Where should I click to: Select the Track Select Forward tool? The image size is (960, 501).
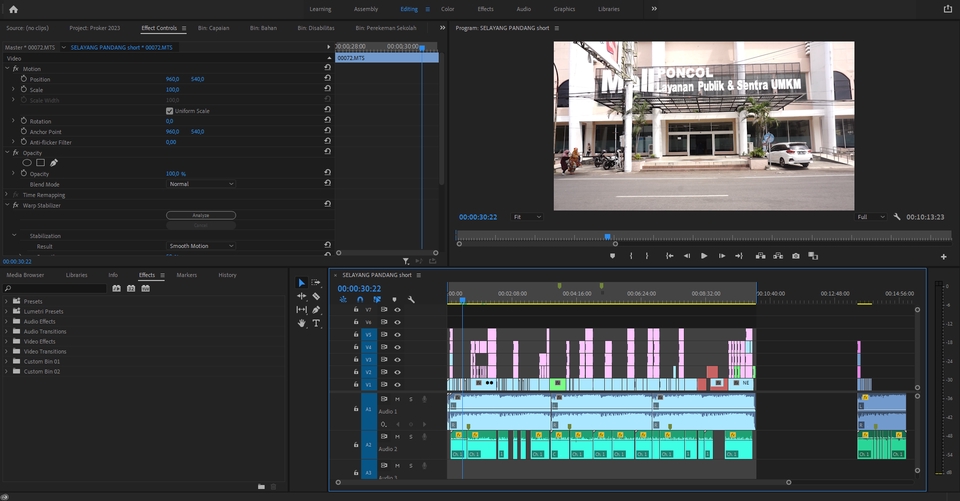coord(316,282)
